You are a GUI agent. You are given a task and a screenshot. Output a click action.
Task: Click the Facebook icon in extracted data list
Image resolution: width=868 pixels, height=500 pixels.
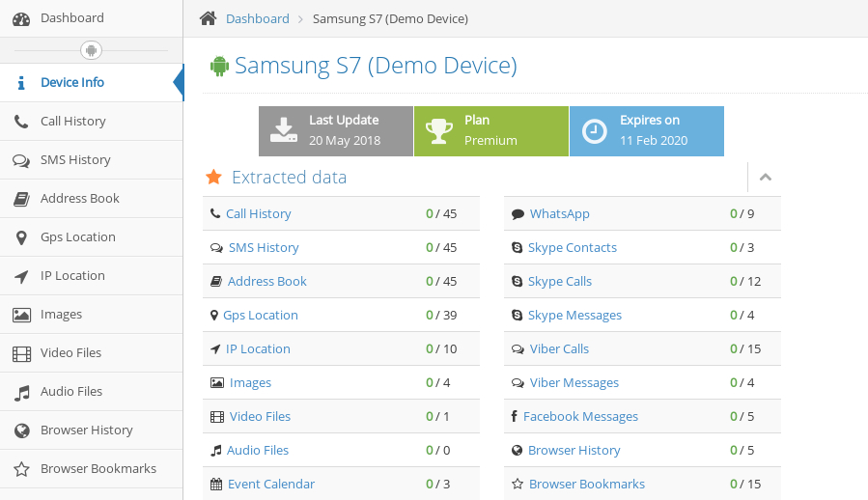click(515, 417)
